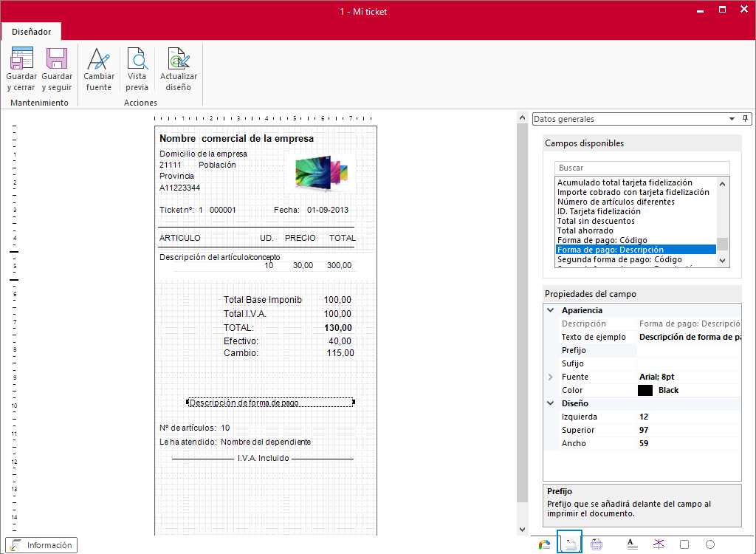Click the design canvas scrollbar down arrow
Viewport: 756px width, 554px height.
pos(522,530)
